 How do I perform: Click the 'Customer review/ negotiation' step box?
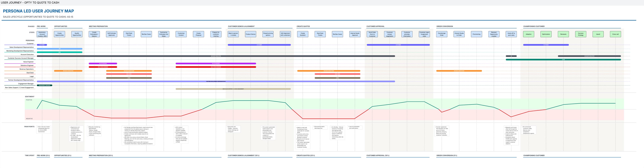click(x=390, y=34)
